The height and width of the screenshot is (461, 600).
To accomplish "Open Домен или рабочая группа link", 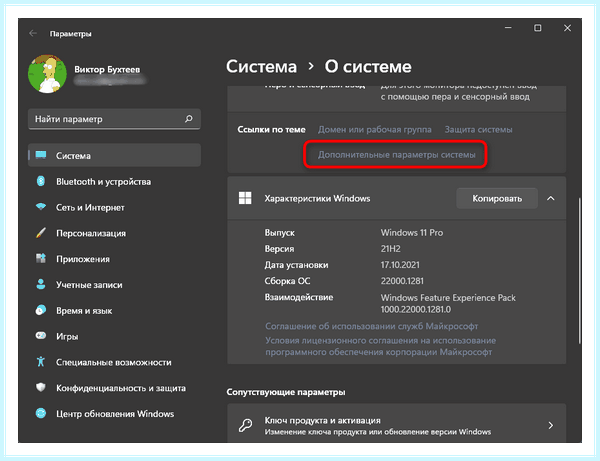I will click(375, 130).
